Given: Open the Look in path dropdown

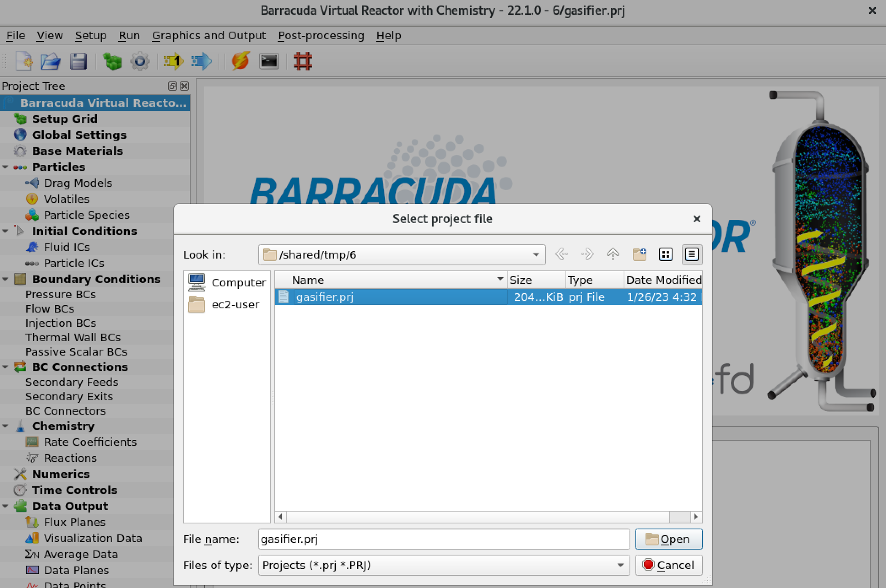Looking at the screenshot, I should [536, 255].
